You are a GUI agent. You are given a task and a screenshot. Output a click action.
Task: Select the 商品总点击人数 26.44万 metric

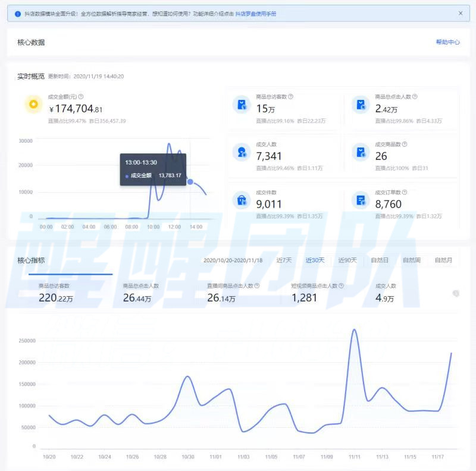[141, 293]
